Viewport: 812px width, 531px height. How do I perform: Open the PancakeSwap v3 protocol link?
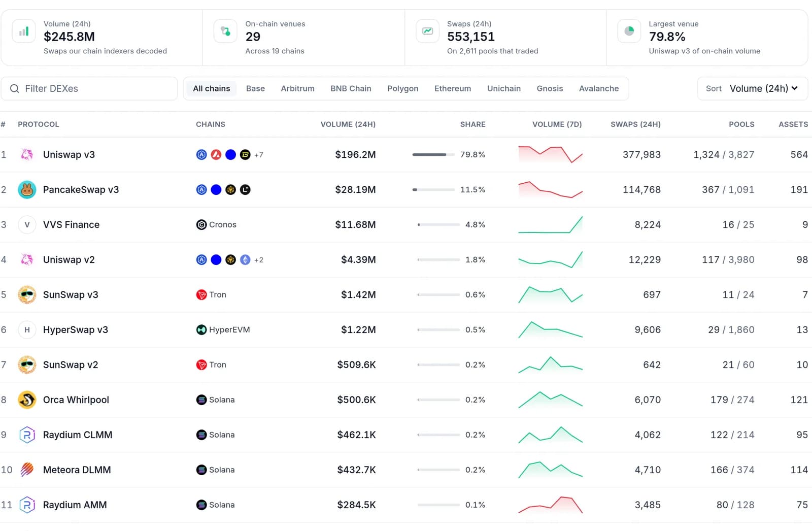(81, 190)
